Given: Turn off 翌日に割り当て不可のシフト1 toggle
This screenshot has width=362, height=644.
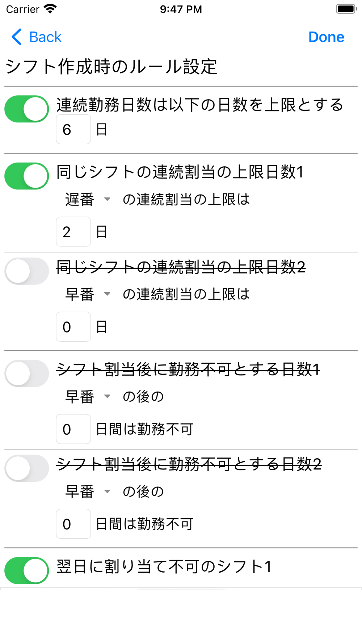Looking at the screenshot, I should [x=27, y=570].
